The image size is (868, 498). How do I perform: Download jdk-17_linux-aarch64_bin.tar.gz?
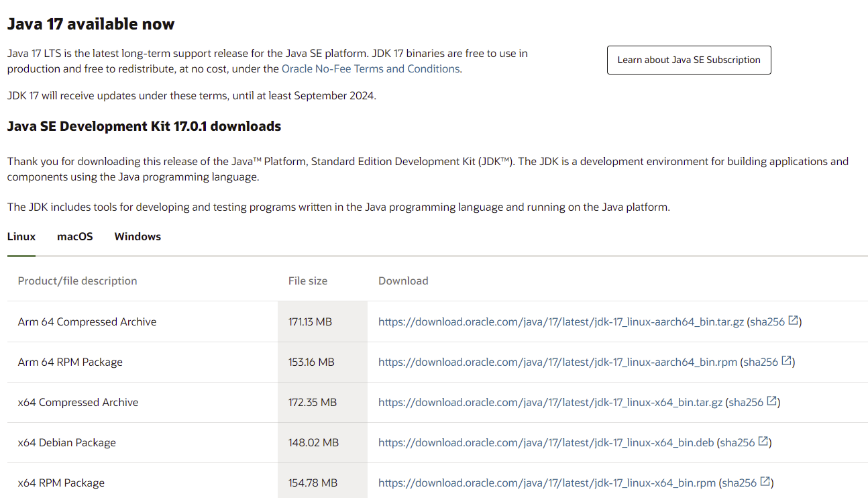tap(561, 321)
